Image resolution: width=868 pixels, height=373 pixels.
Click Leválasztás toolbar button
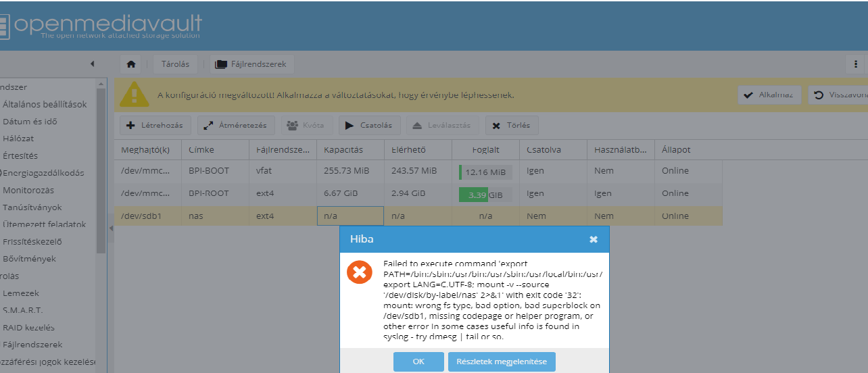(443, 125)
